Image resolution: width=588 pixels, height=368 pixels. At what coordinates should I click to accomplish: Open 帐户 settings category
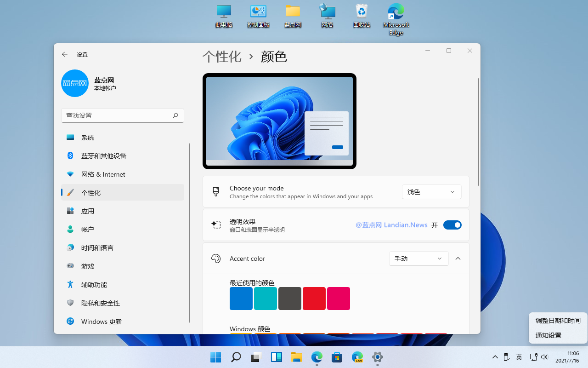(x=123, y=230)
